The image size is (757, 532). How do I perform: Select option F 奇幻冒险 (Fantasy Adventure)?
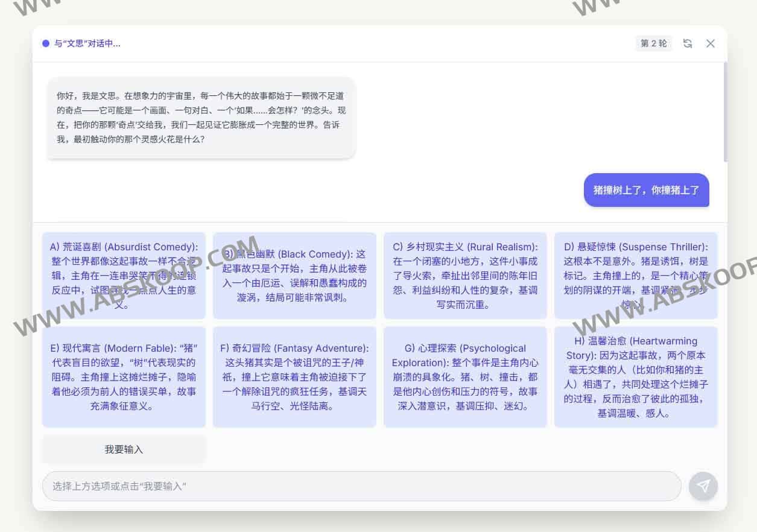(x=294, y=376)
